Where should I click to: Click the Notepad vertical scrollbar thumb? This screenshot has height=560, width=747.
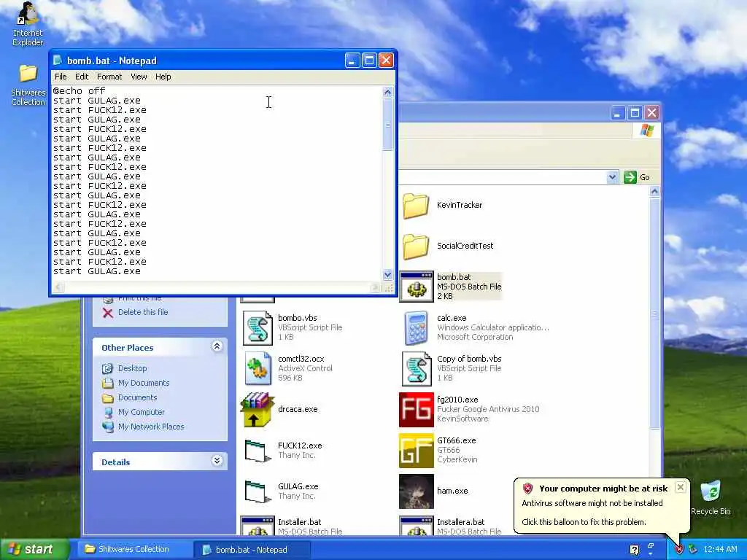387,125
